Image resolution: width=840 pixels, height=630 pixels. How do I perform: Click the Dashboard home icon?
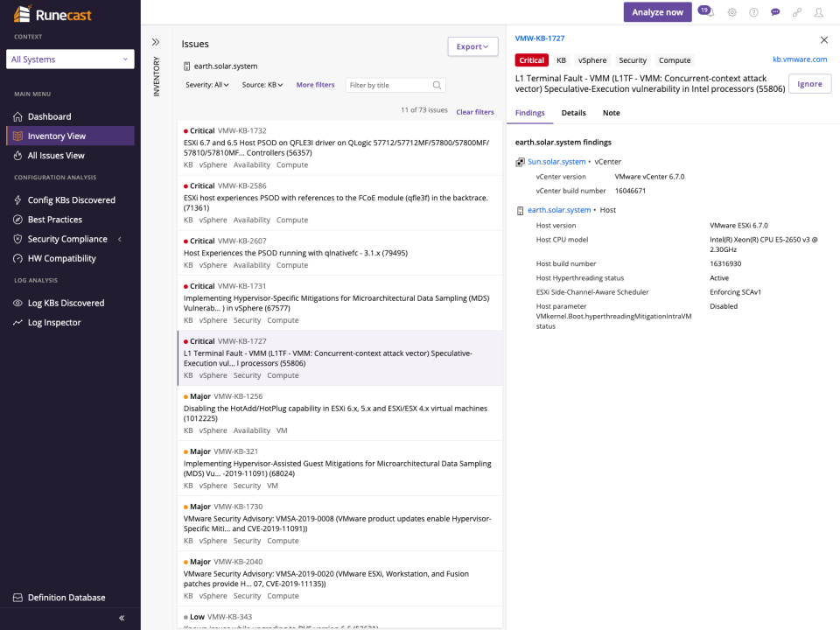click(x=17, y=116)
